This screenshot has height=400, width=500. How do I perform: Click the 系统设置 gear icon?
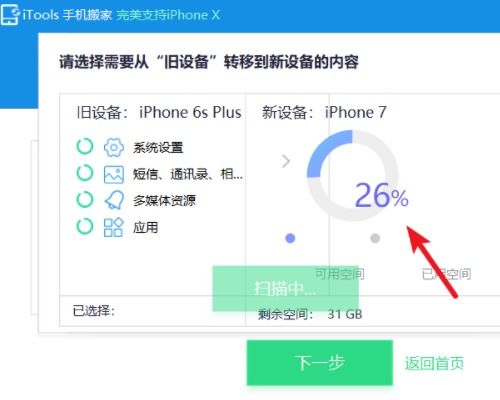pos(114,147)
